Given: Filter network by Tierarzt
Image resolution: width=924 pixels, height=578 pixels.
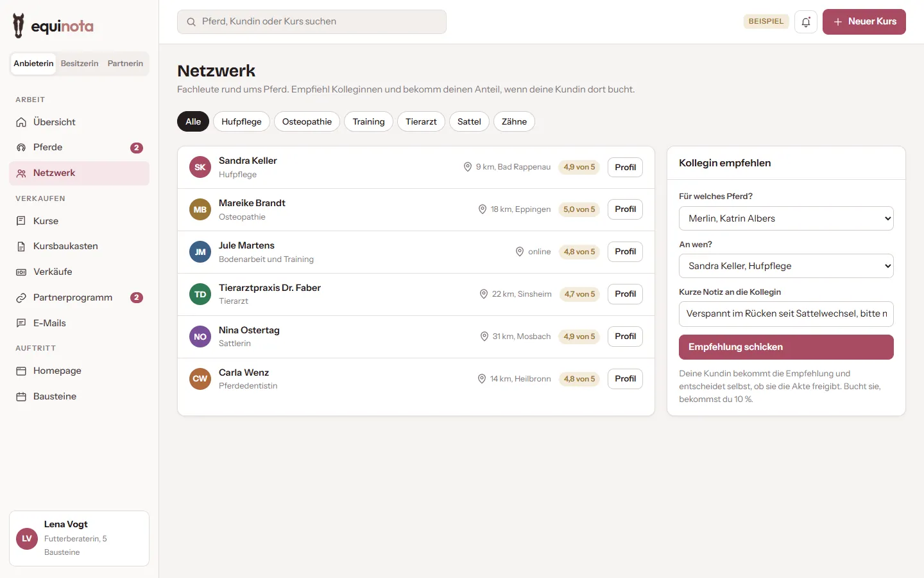Looking at the screenshot, I should (x=421, y=121).
